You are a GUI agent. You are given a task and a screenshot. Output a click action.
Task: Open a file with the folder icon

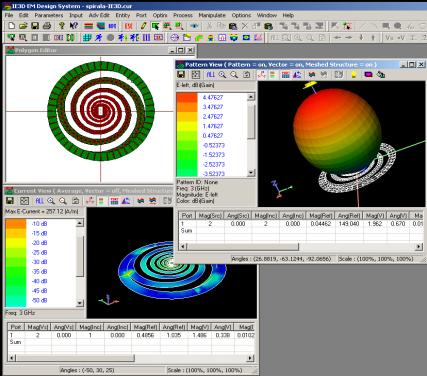(x=23, y=26)
